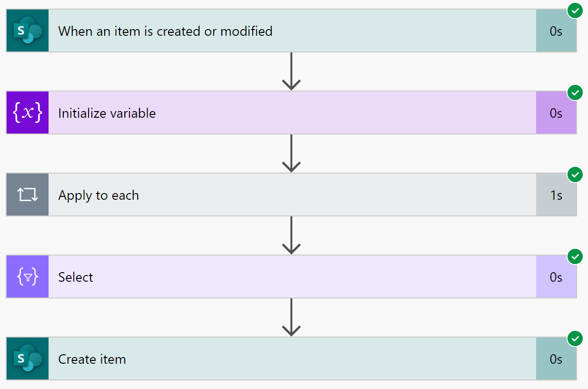This screenshot has height=389, width=588.
Task: Click the Apply to each loop icon
Action: pos(28,195)
